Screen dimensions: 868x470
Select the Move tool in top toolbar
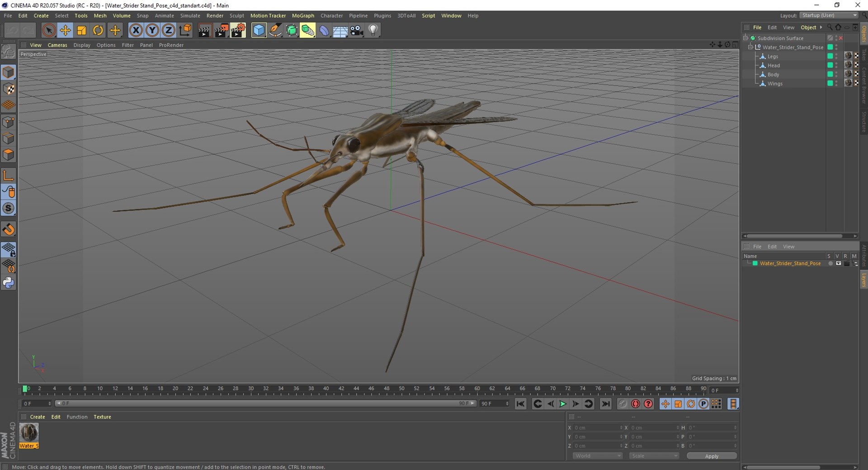(x=65, y=30)
